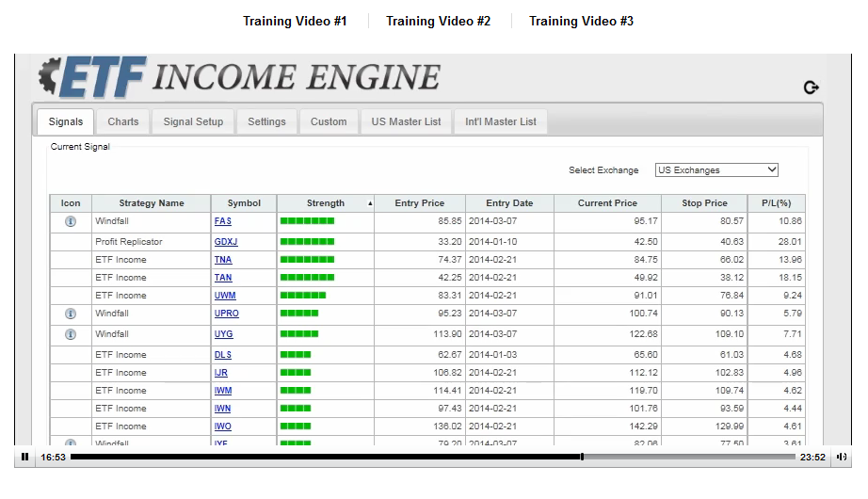
Task: Click current price 142.29 for IWO
Action: click(x=643, y=427)
